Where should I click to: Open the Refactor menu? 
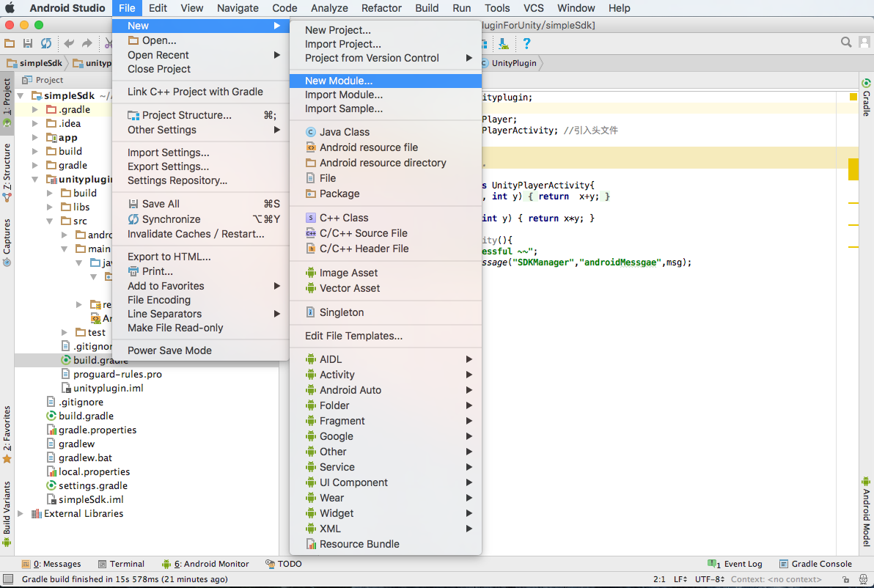[381, 8]
